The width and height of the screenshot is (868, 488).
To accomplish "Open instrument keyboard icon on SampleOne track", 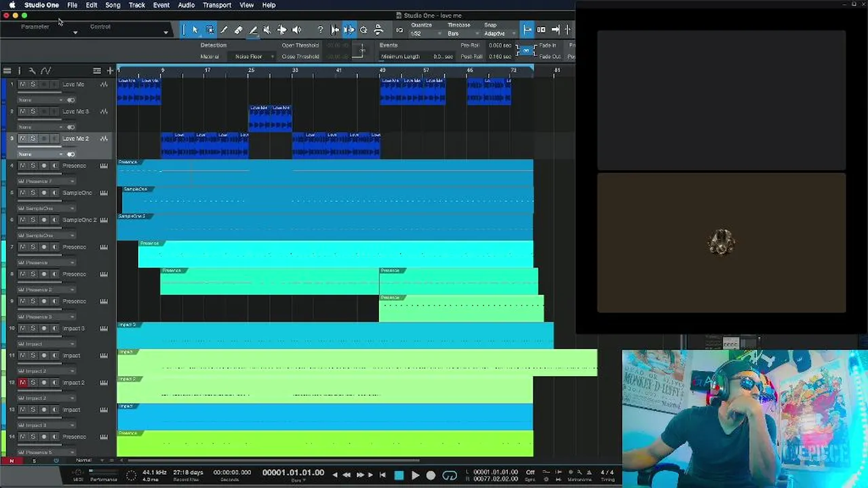I will 104,193.
